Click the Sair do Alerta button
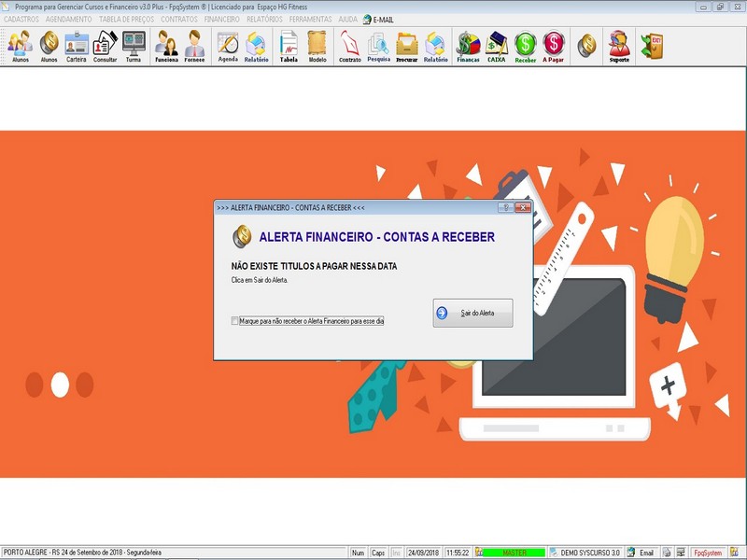This screenshot has height=560, width=747. pyautogui.click(x=472, y=313)
